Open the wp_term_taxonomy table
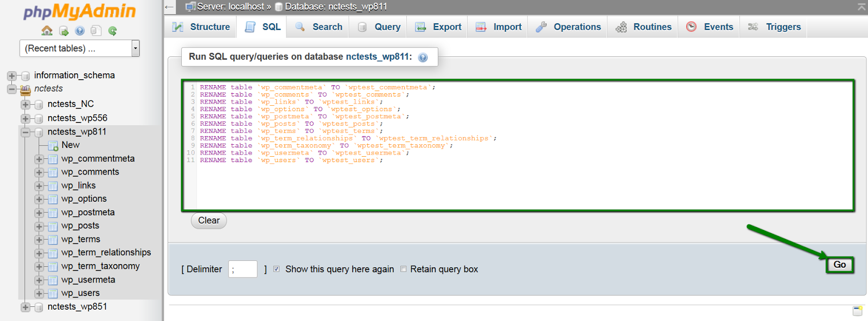868x321 pixels. tap(100, 266)
